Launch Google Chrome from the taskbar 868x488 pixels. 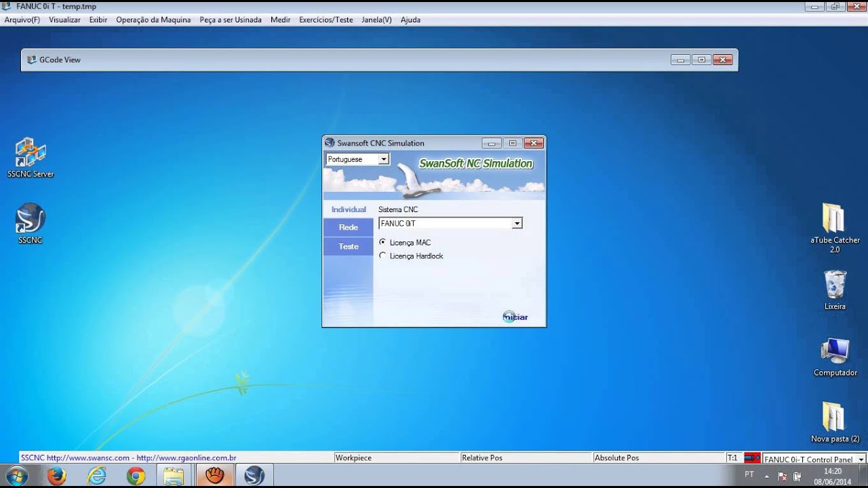click(136, 476)
